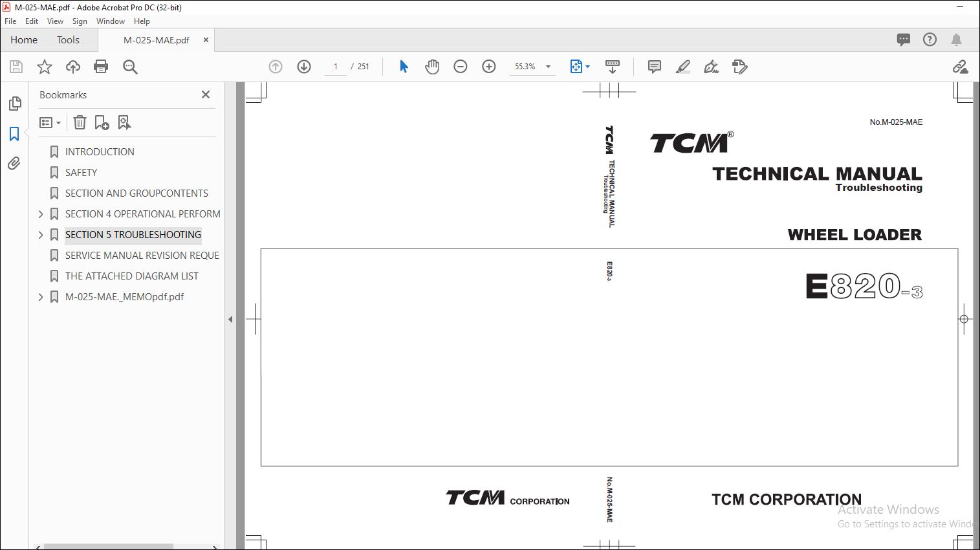This screenshot has width=980, height=550.
Task: Open the notifications bell
Action: tap(956, 39)
